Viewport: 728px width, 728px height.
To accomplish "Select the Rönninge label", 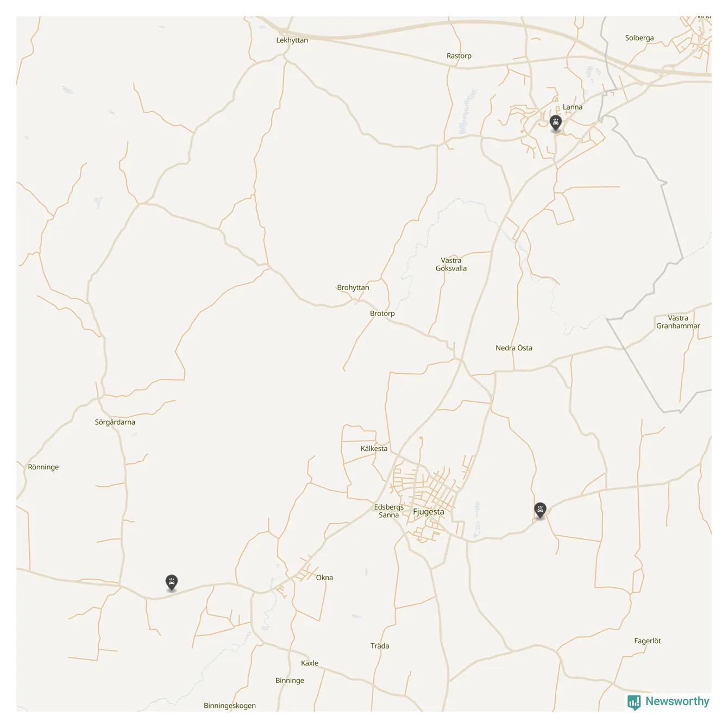I will (43, 467).
